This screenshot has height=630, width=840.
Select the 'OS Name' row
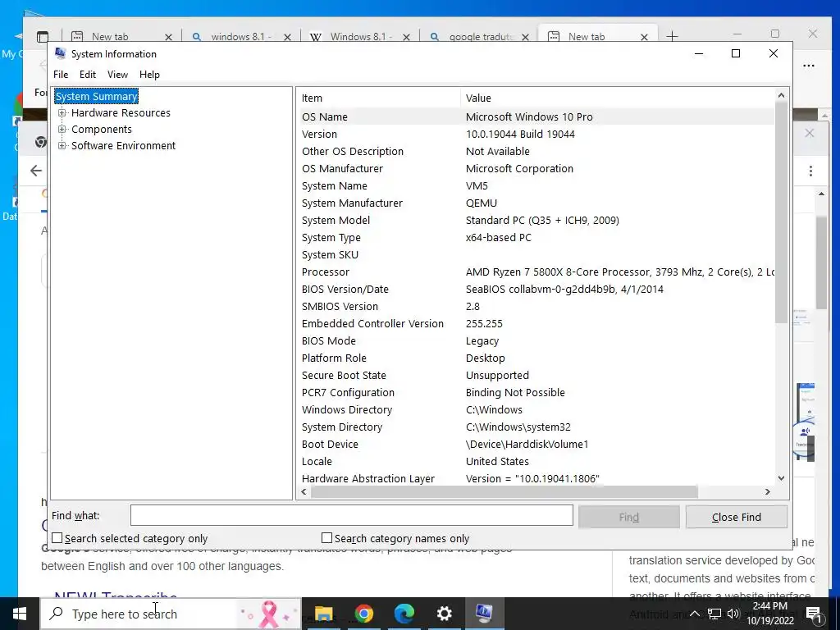[x=536, y=116]
